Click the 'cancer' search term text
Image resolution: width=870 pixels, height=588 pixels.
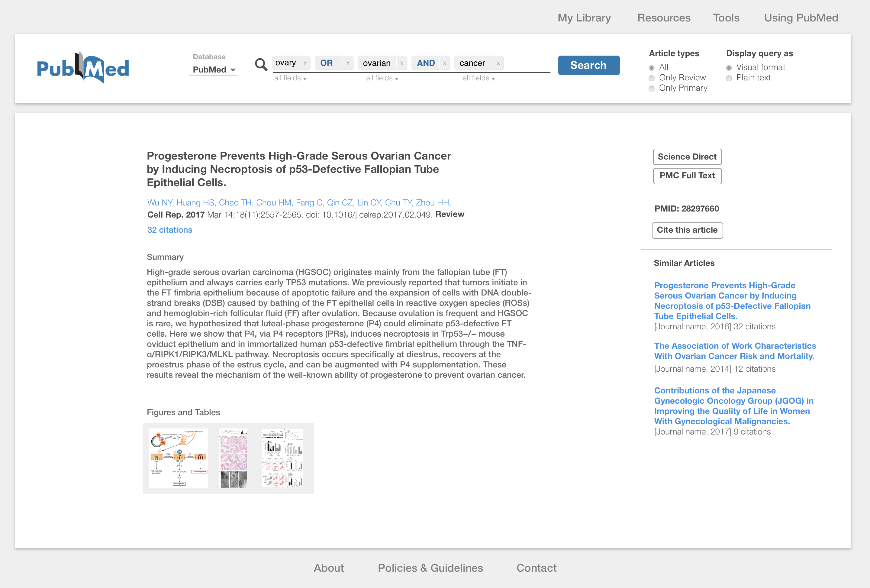pos(472,63)
